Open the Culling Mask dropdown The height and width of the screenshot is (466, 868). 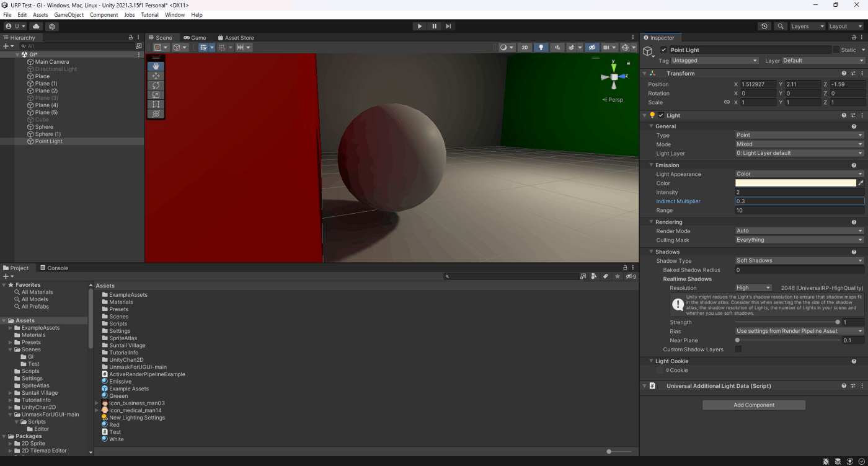pyautogui.click(x=800, y=240)
